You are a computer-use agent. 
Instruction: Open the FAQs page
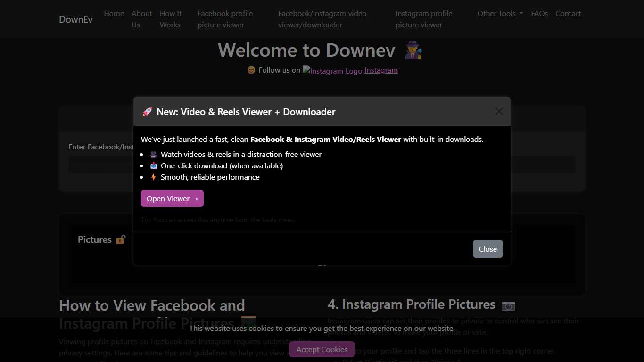coord(539,14)
